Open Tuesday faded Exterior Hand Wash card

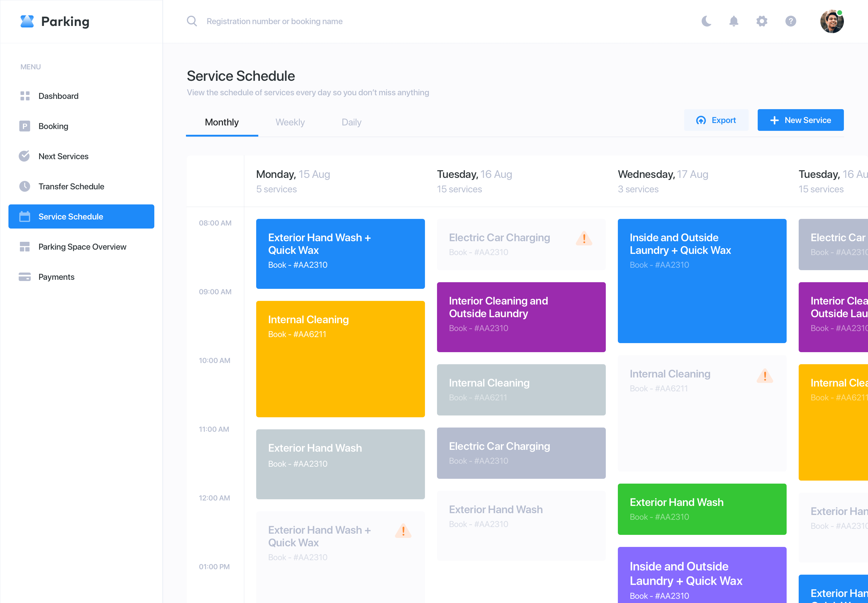pyautogui.click(x=521, y=526)
